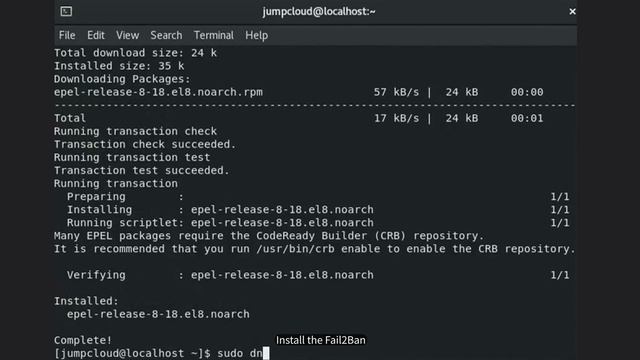Open the Edit menu
The image size is (640, 360).
point(96,36)
